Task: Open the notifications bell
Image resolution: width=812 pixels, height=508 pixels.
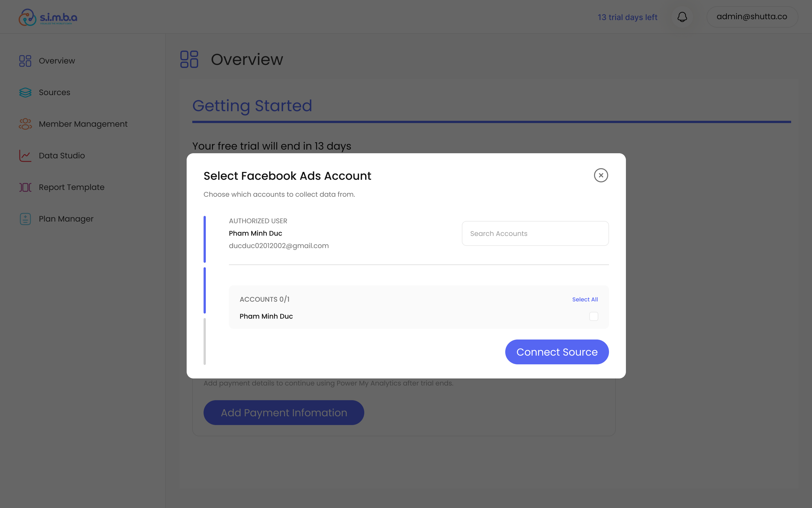Action: tap(682, 17)
